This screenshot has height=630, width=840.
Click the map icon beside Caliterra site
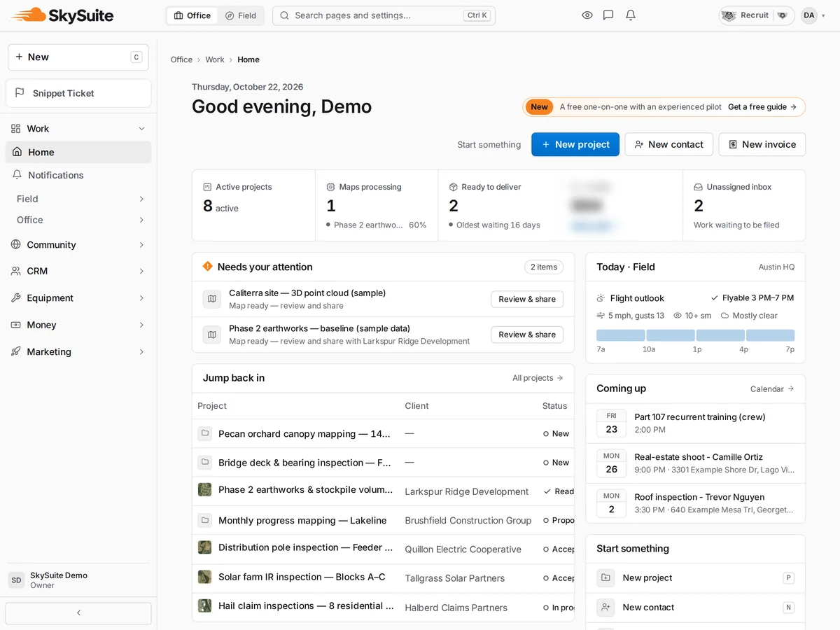coord(212,299)
